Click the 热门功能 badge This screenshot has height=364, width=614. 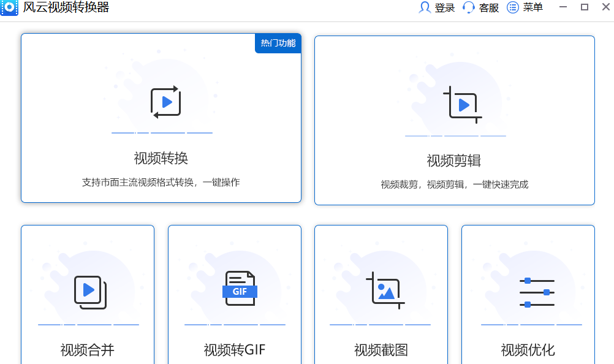pyautogui.click(x=278, y=43)
